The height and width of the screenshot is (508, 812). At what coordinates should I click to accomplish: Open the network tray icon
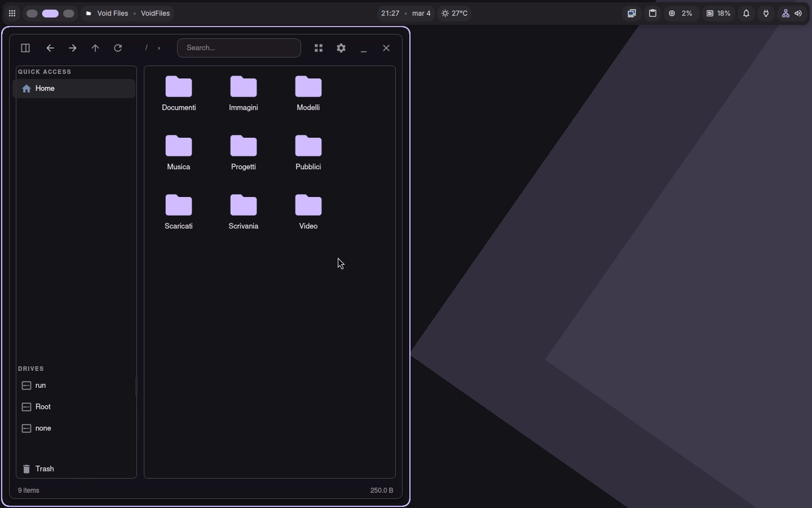click(786, 14)
